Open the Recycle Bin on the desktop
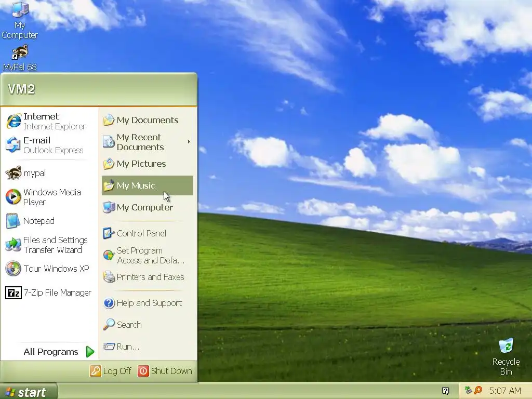 506,356
